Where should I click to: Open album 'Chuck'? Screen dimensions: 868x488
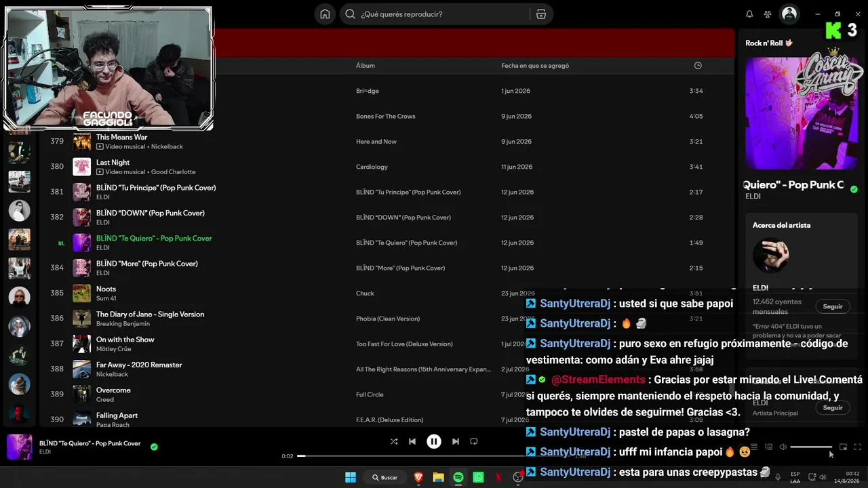pyautogui.click(x=365, y=293)
